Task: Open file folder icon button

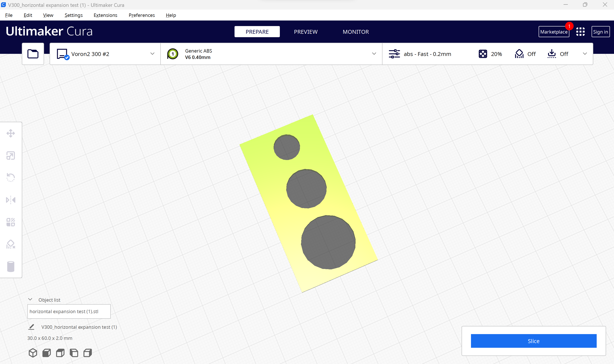Action: (x=33, y=54)
